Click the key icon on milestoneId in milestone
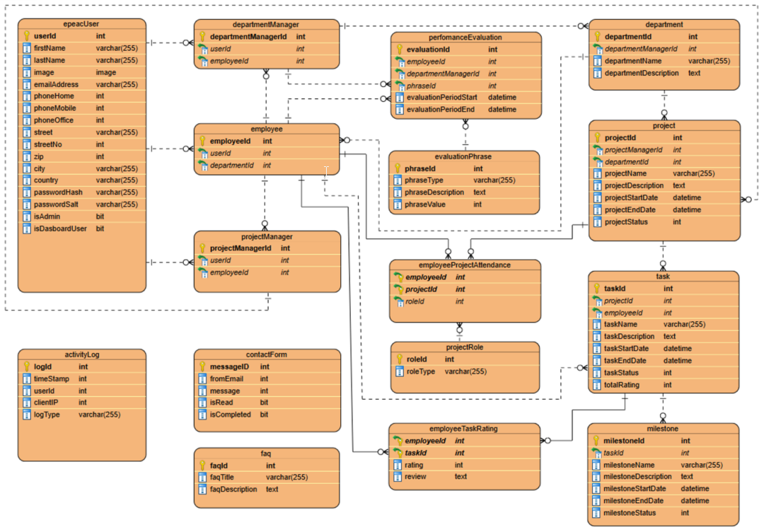Viewport: 771px width, 532px height. coord(596,440)
